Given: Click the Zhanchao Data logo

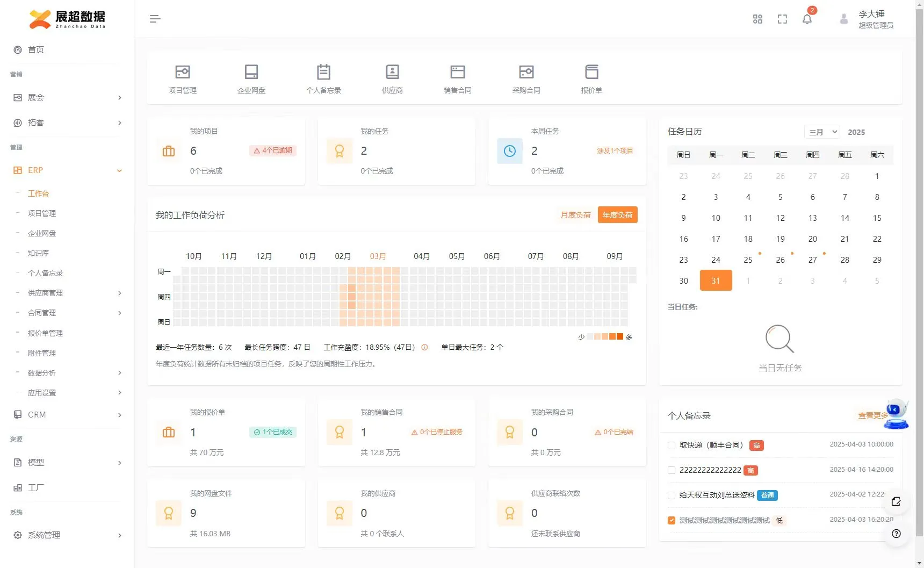Looking at the screenshot, I should [x=67, y=19].
